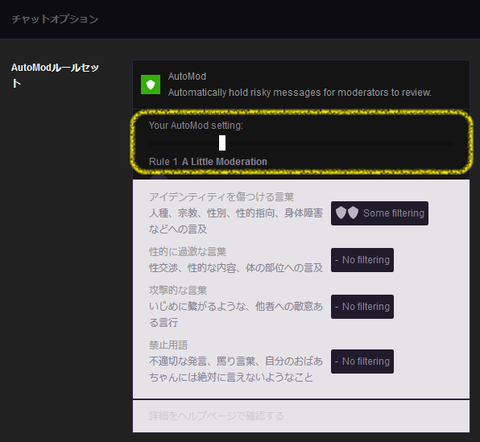Click Rule 1 A Little Moderation label
Screen dimensions: 480x442
[208, 162]
